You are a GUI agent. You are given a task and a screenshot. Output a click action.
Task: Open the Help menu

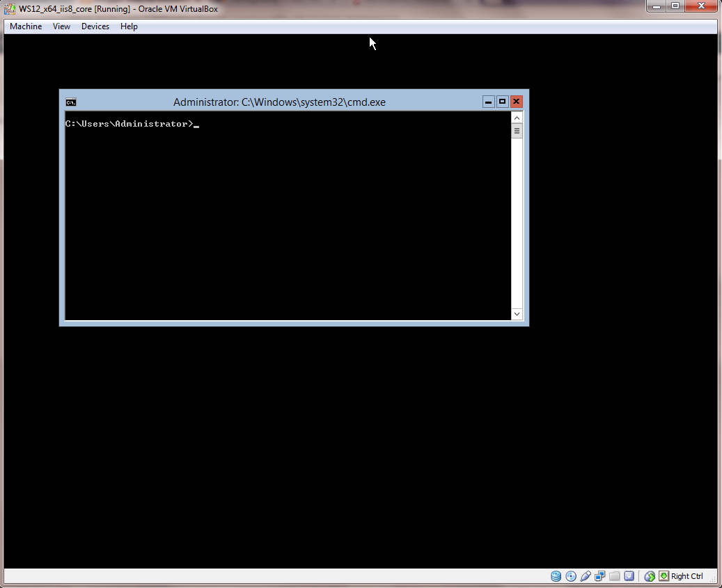pyautogui.click(x=129, y=26)
